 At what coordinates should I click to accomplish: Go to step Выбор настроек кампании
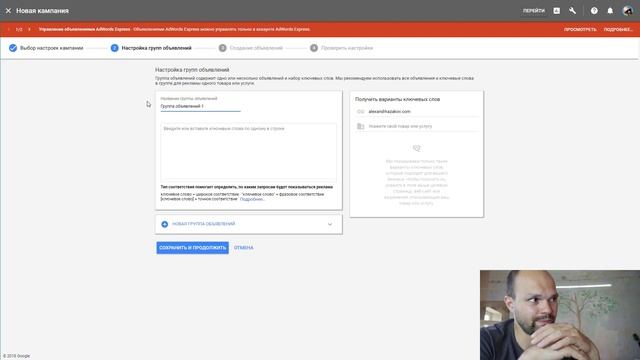click(x=46, y=48)
